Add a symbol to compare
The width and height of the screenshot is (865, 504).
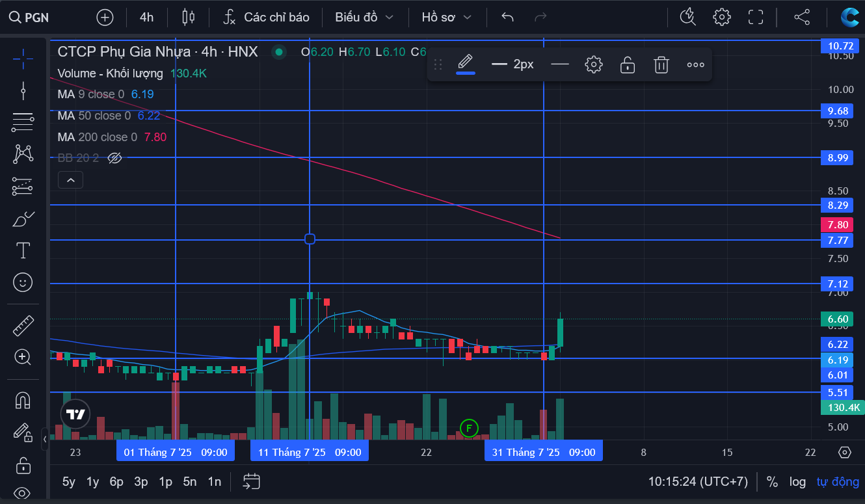(105, 18)
